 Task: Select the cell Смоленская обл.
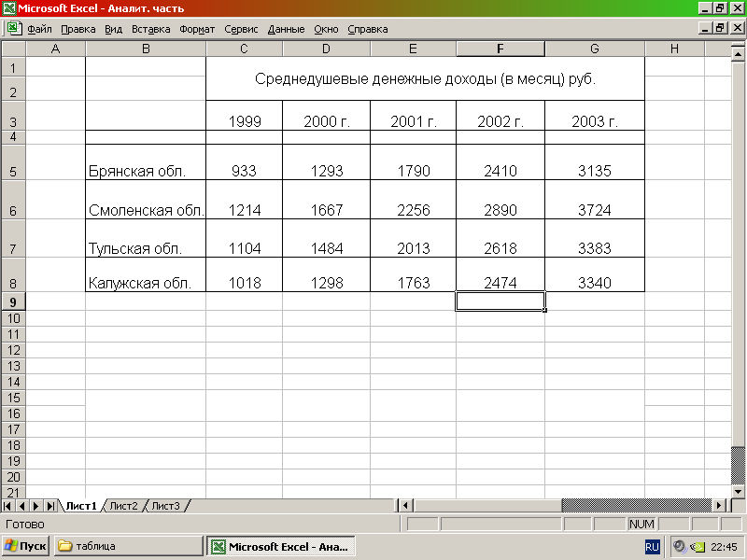(146, 200)
